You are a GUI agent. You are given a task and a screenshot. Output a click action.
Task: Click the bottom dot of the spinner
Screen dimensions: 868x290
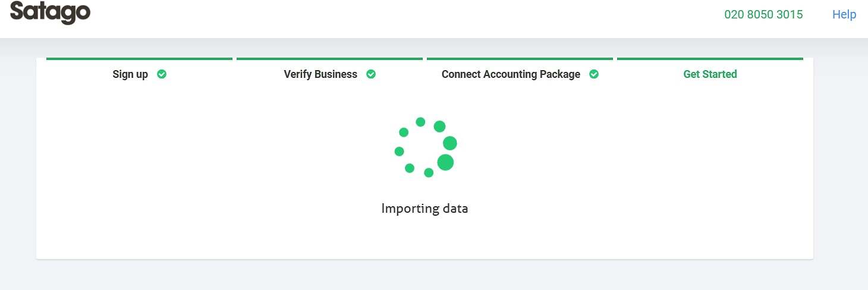click(429, 172)
